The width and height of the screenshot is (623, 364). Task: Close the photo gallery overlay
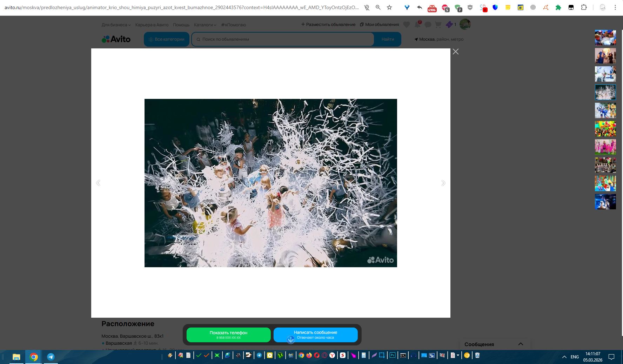point(455,52)
